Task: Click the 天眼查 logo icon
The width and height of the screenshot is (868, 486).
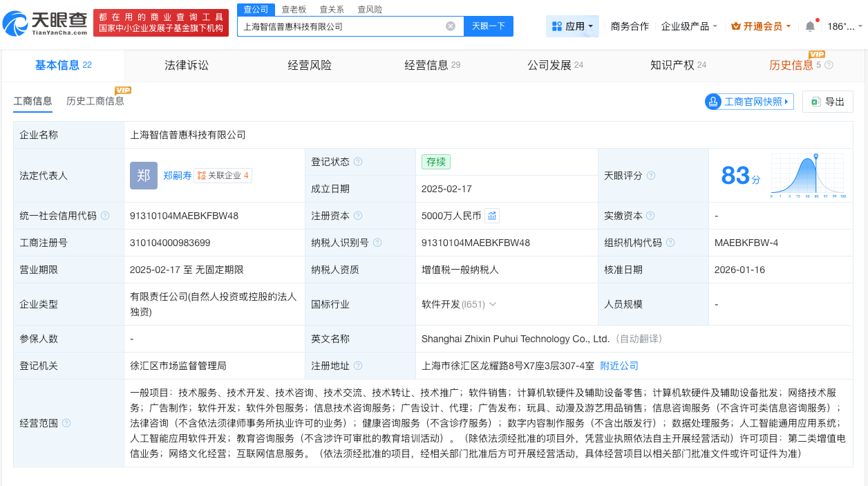Action: 17,21
